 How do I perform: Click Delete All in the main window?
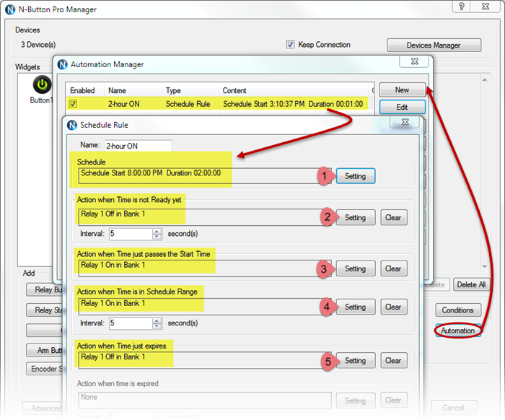472,285
